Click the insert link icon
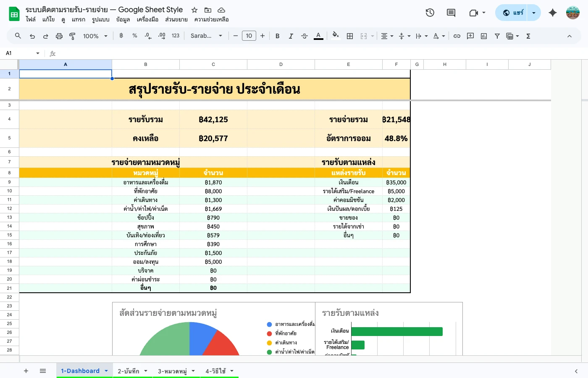The height and width of the screenshot is (378, 588). [457, 36]
